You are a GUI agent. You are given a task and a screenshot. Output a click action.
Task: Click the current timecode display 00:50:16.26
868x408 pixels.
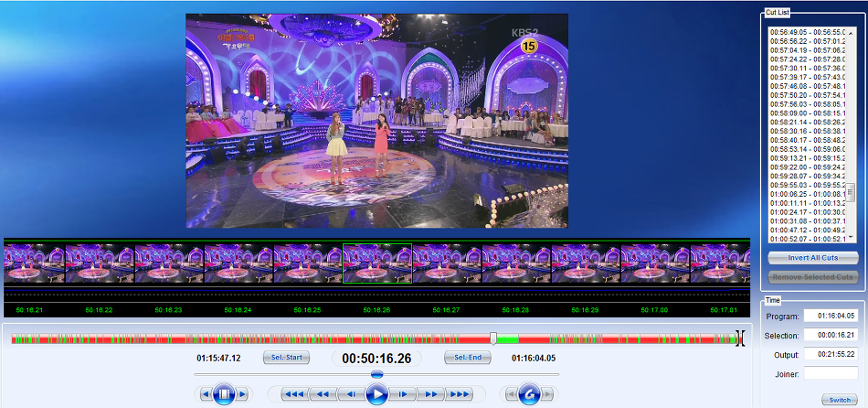click(x=377, y=359)
